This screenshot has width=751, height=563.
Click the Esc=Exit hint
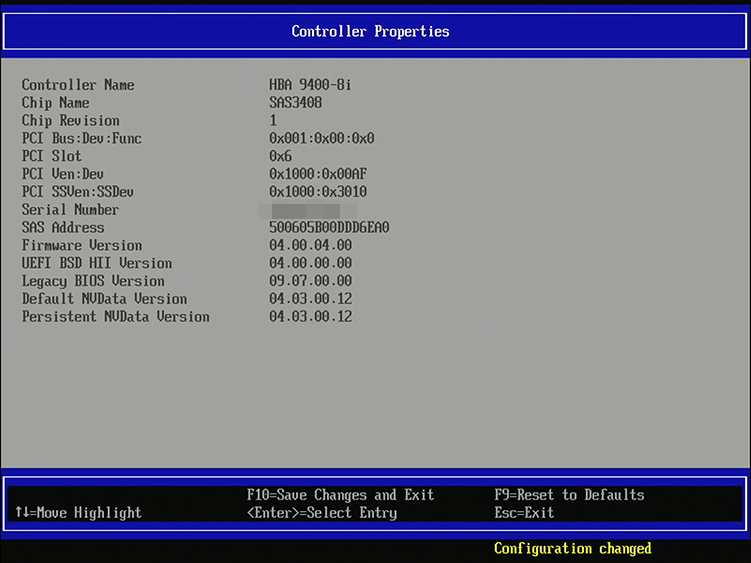[524, 513]
